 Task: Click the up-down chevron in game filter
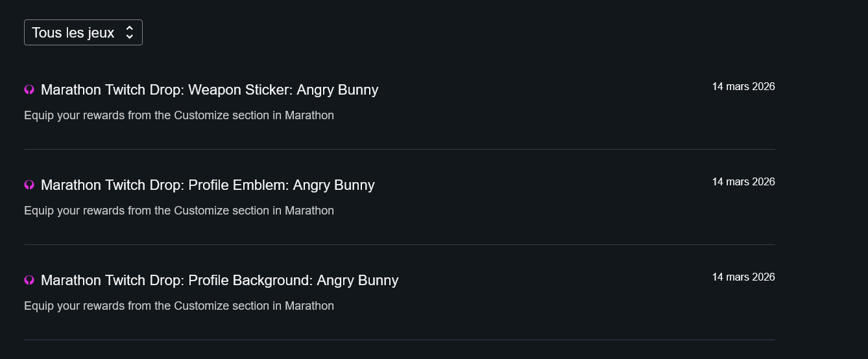tap(130, 32)
